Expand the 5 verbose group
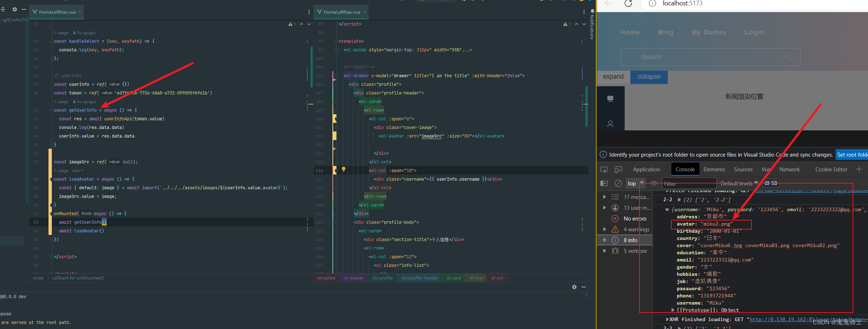This screenshot has width=868, height=329. (x=604, y=251)
